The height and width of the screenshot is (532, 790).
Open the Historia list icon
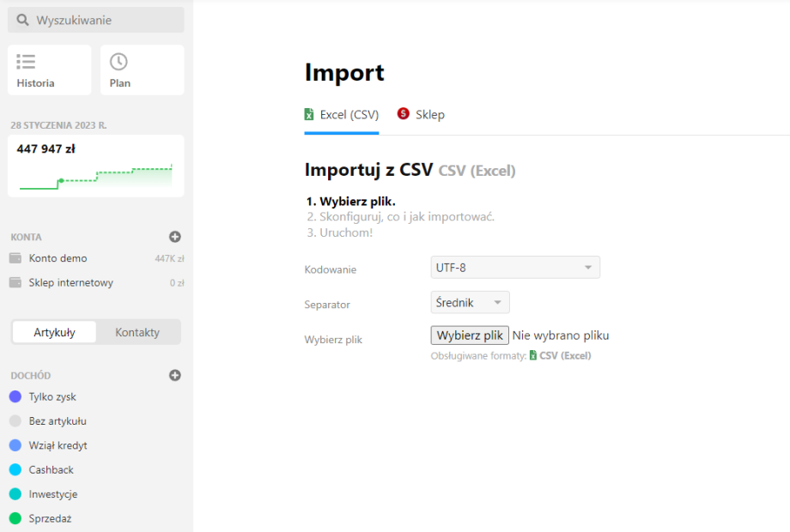pos(26,61)
